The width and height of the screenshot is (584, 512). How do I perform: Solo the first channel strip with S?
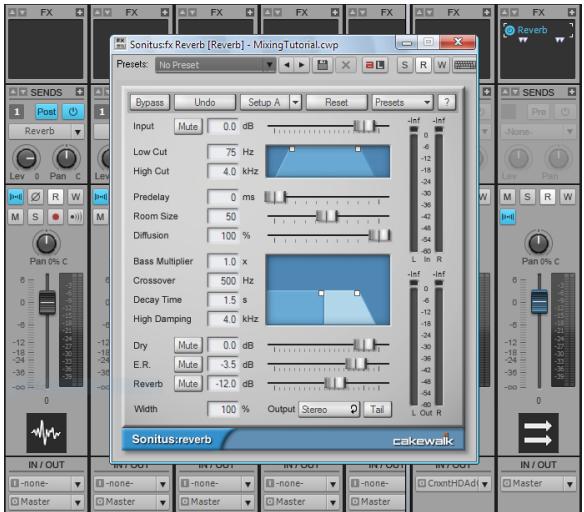[x=35, y=216]
